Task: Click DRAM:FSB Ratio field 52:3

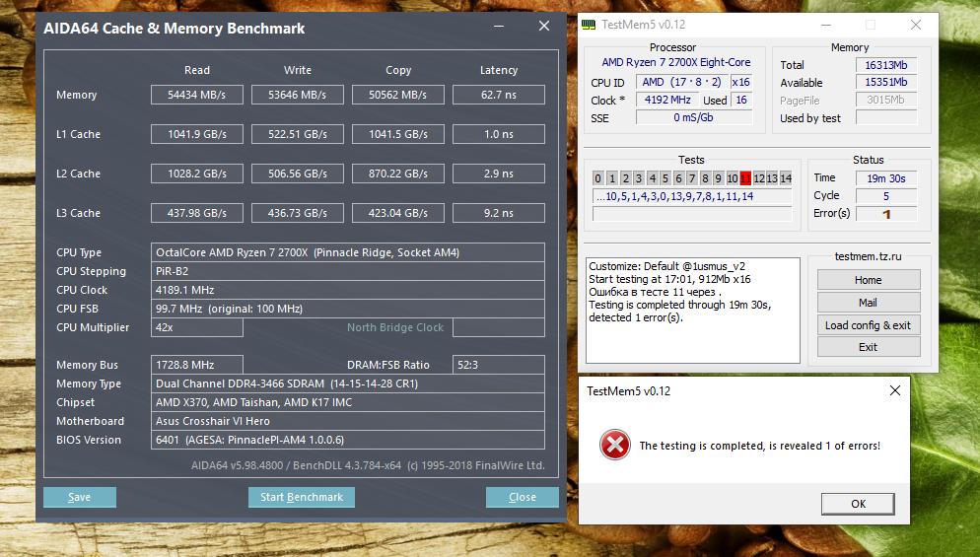Action: click(x=499, y=365)
